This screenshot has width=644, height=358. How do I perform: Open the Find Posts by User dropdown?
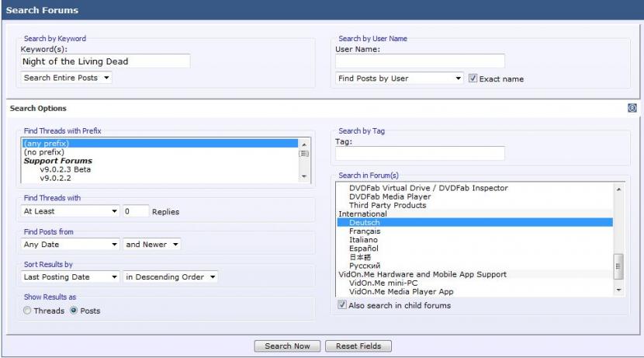400,78
